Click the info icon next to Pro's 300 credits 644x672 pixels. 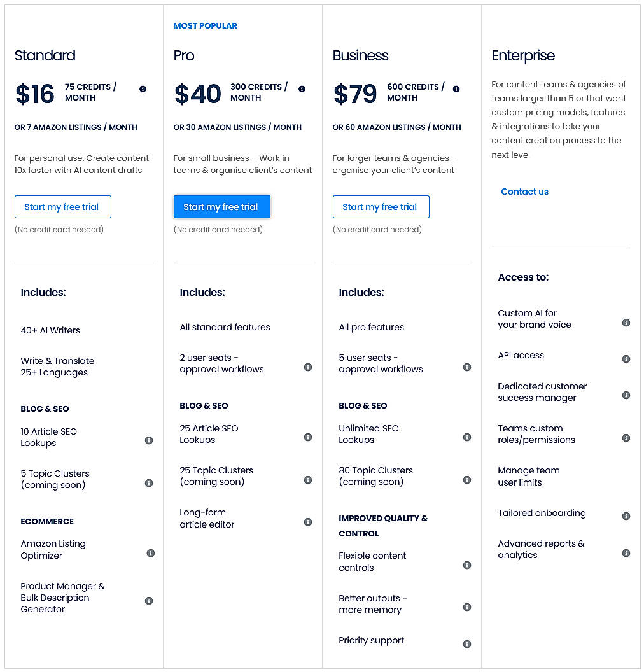tap(302, 89)
